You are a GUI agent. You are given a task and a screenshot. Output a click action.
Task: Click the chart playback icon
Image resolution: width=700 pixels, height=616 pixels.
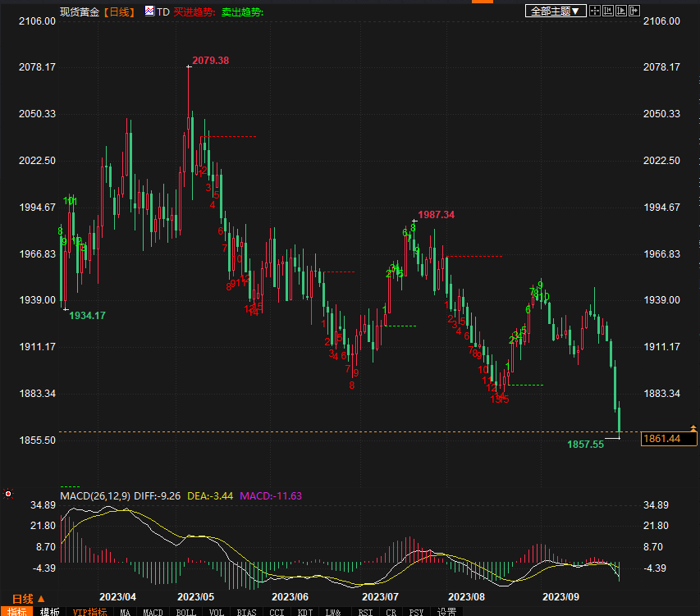pyautogui.click(x=620, y=11)
